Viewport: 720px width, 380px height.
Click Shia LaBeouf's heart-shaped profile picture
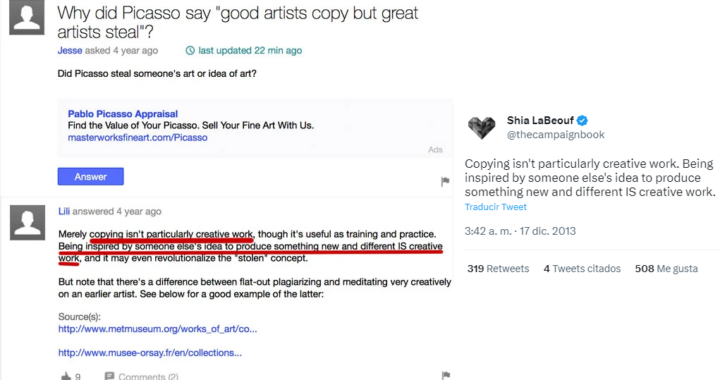(481, 127)
